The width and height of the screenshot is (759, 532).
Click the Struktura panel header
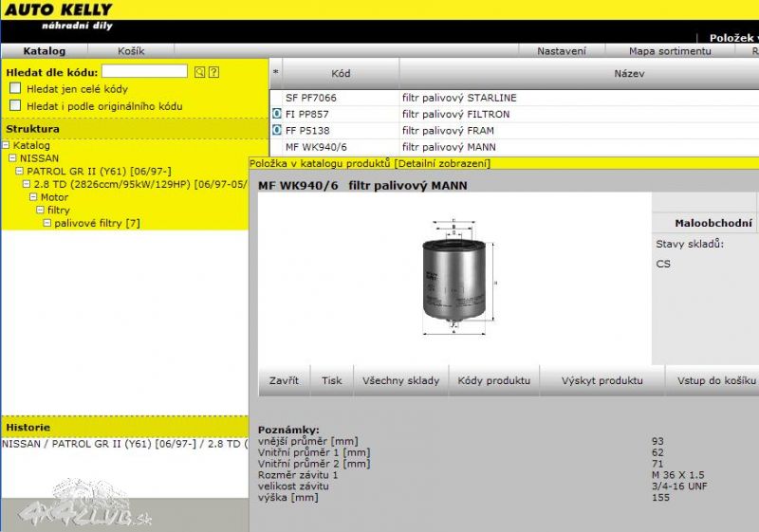[135, 129]
